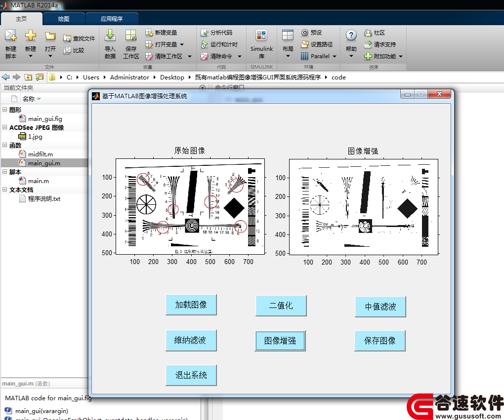Click the Set Path (设置路径) icon
The image size is (504, 420).
point(305,44)
